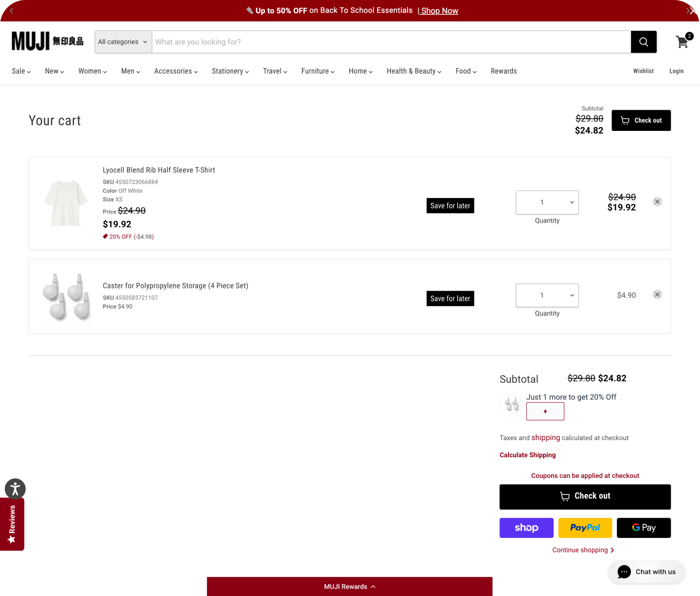Open the shopping cart icon in header
The height and width of the screenshot is (596, 700).
(x=684, y=41)
